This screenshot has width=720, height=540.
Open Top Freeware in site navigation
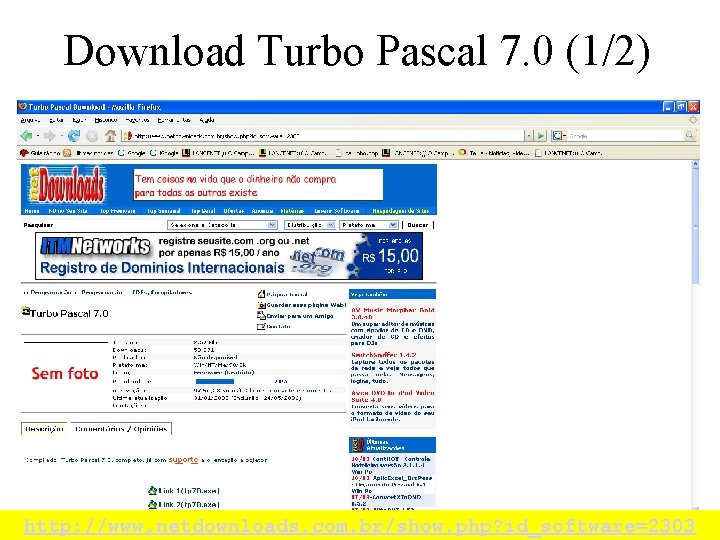[x=118, y=211]
